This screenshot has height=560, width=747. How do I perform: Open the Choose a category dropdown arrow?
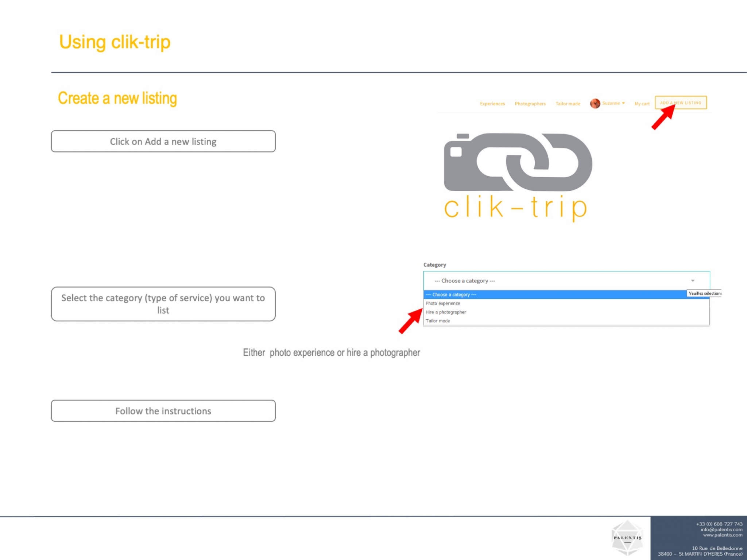(x=693, y=281)
